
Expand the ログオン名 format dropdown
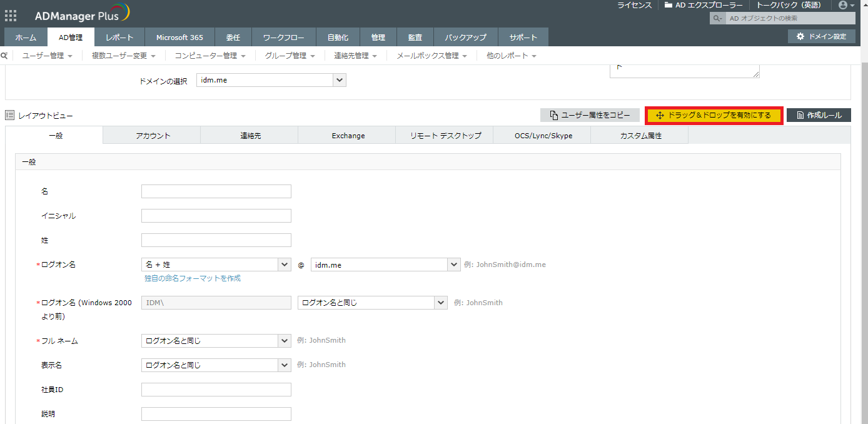tap(285, 265)
